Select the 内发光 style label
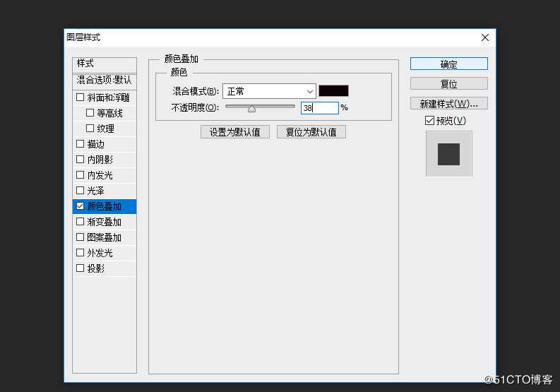This screenshot has height=392, width=560. coord(100,175)
